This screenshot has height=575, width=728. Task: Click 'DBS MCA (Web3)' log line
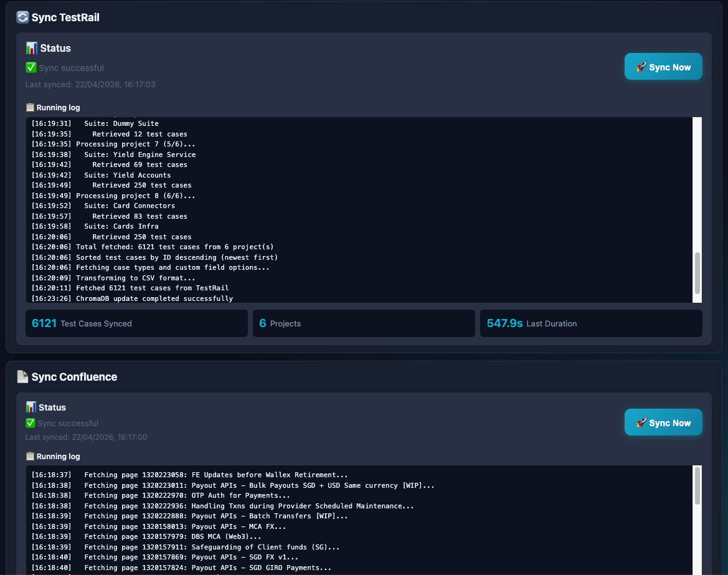coord(146,536)
